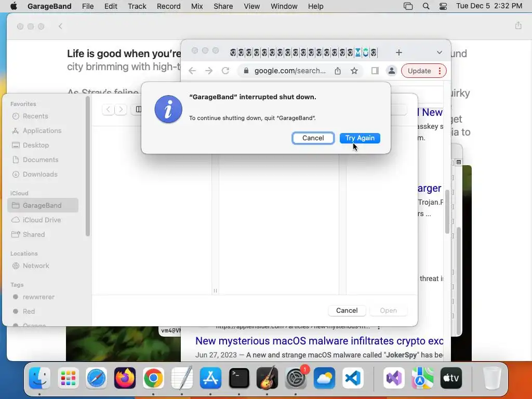Select Applications in the sidebar
This screenshot has height=399, width=532.
[x=43, y=130]
